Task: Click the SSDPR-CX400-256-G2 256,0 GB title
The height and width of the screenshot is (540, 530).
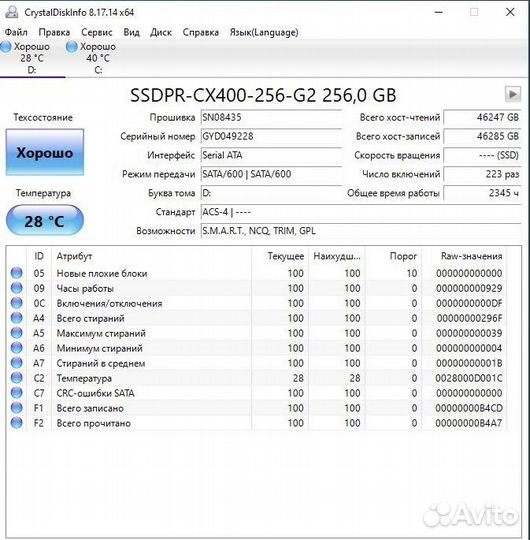Action: click(263, 95)
